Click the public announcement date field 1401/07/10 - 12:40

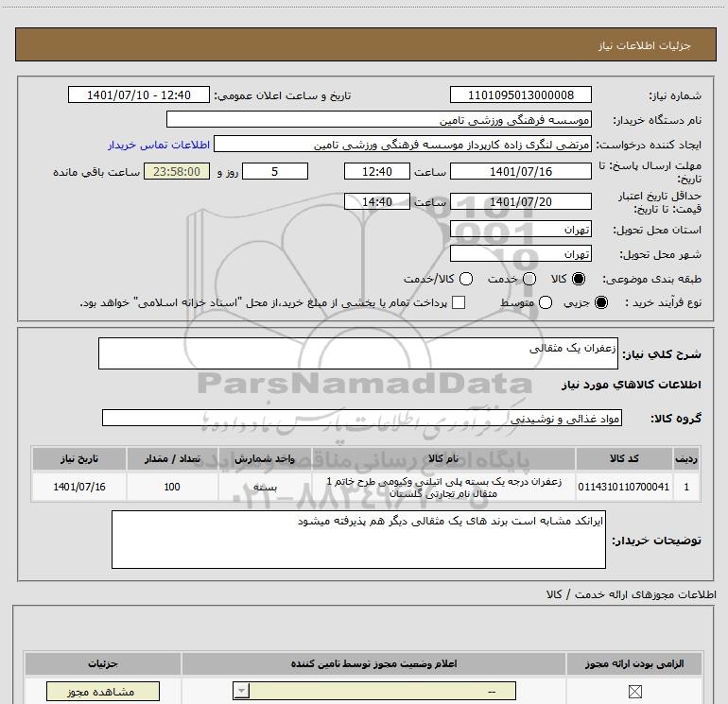pos(139,95)
